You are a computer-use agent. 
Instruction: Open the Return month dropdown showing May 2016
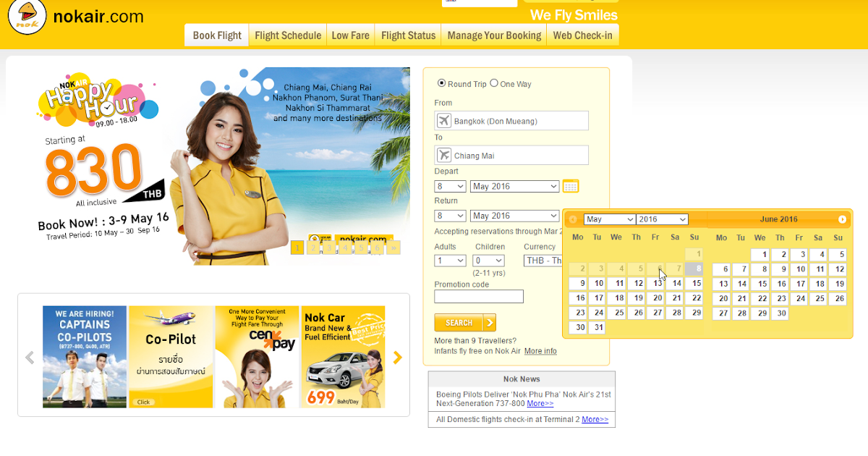click(514, 215)
